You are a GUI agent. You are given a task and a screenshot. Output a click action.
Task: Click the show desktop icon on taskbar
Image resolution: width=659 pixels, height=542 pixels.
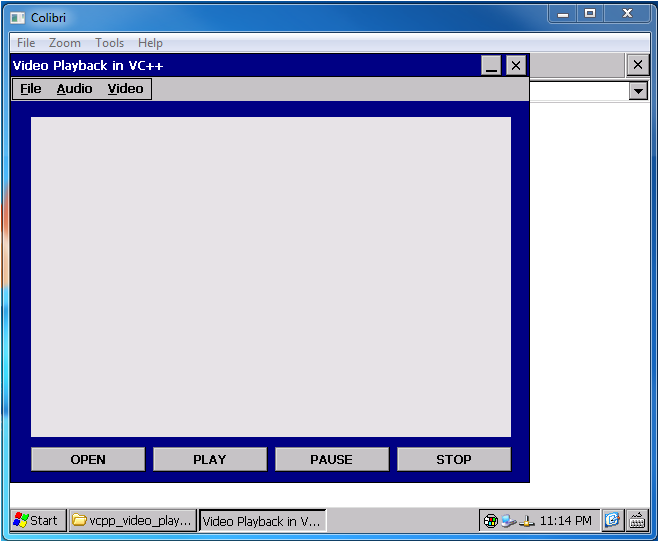click(x=612, y=521)
